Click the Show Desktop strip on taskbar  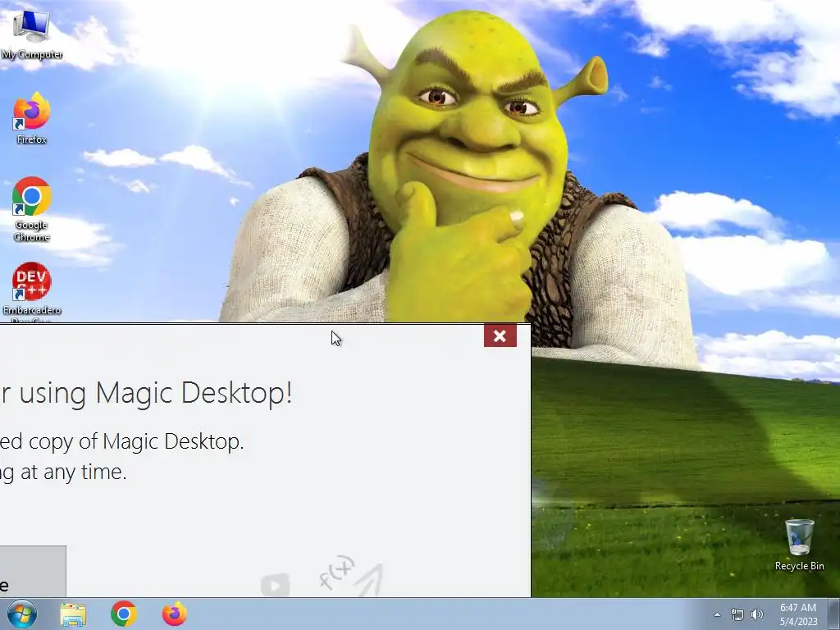tap(834, 614)
